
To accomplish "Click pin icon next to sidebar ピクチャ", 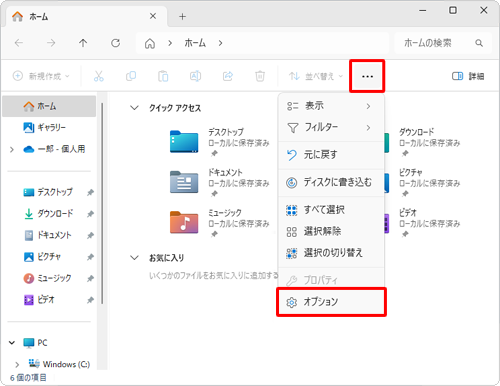I will (x=90, y=257).
